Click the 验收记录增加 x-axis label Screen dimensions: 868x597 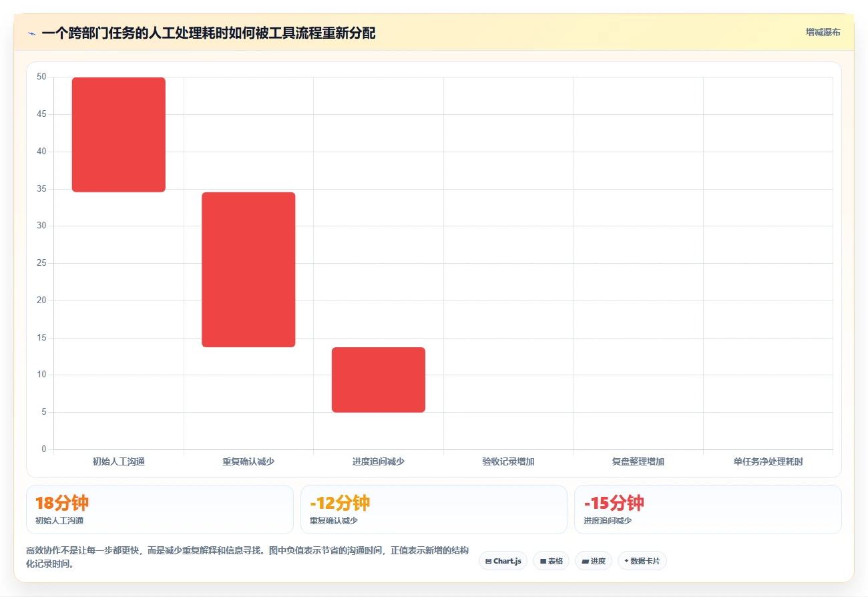pos(508,461)
